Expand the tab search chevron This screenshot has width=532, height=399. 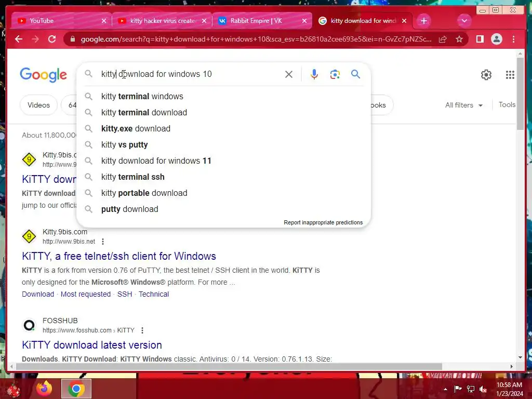pos(464,21)
